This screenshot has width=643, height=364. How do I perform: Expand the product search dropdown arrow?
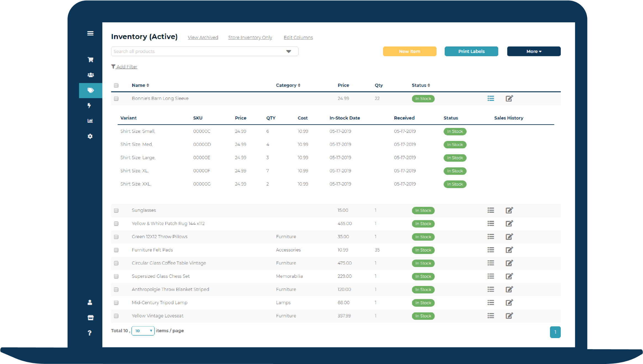[289, 51]
